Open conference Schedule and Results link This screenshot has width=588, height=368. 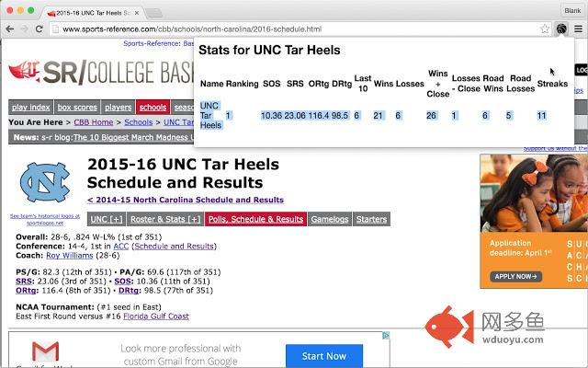click(x=174, y=247)
